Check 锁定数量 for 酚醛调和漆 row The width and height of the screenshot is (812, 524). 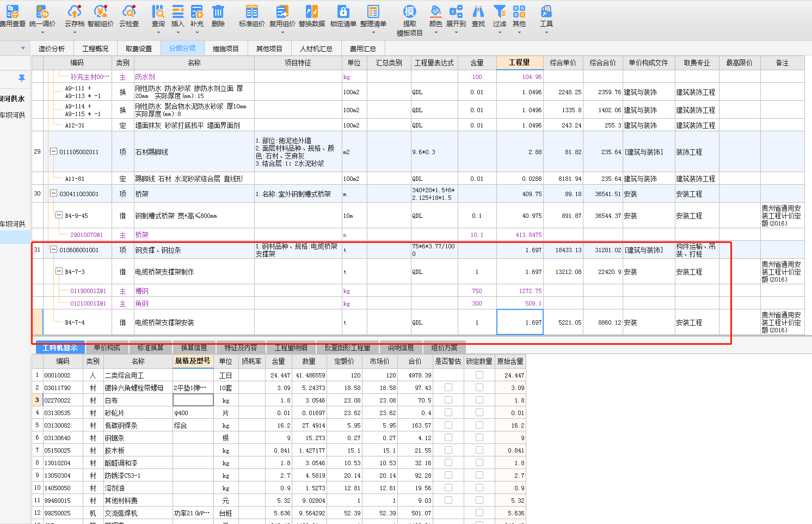479,462
